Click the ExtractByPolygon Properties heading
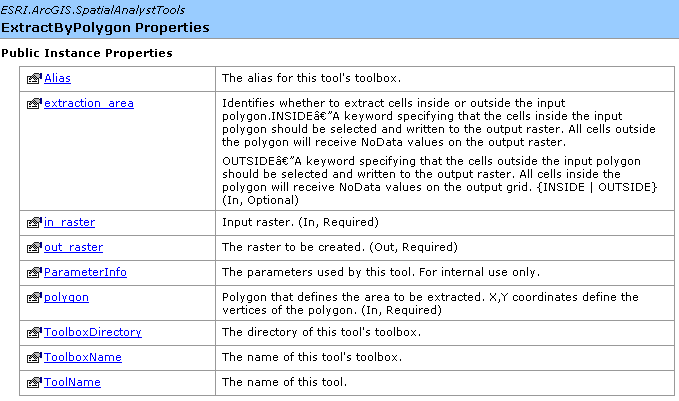Viewport: 679px width, 401px height. pyautogui.click(x=105, y=28)
